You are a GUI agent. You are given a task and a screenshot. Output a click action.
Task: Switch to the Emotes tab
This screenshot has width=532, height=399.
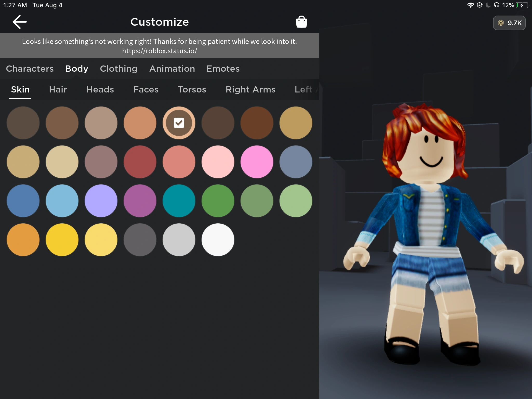tap(223, 69)
